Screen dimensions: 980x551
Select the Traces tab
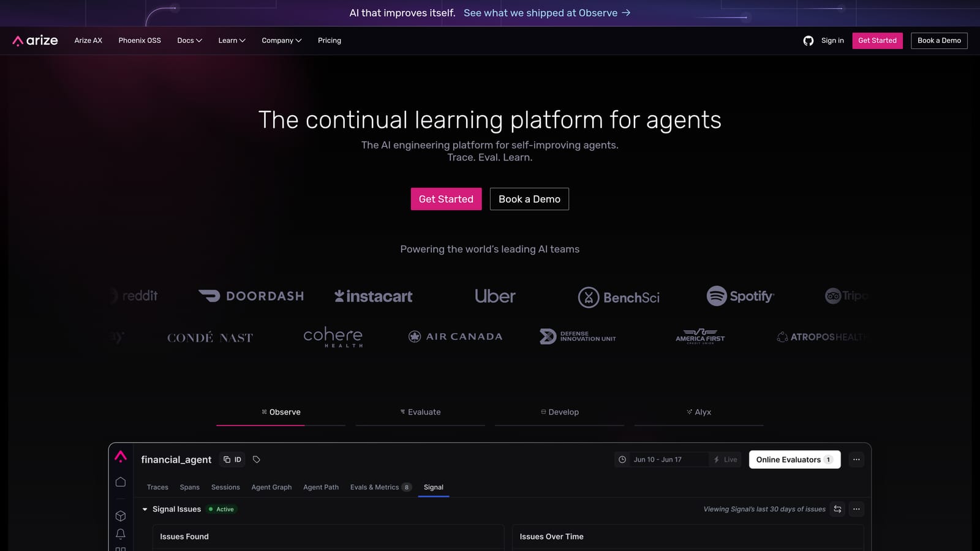157,487
